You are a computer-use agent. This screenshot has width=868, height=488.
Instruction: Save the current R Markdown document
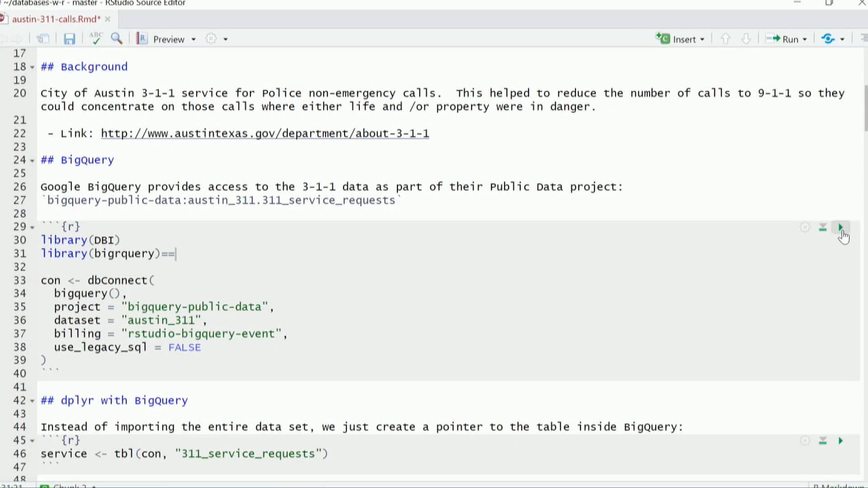click(x=69, y=39)
